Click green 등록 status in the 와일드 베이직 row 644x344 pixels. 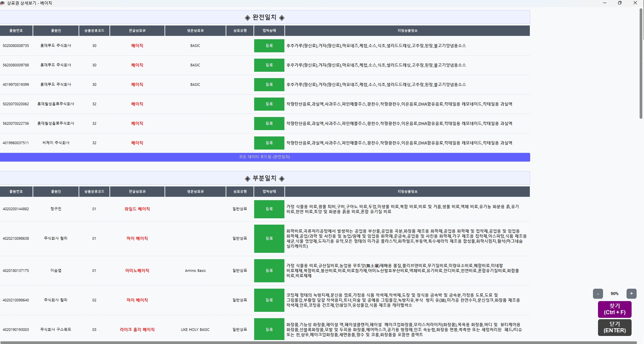click(269, 209)
